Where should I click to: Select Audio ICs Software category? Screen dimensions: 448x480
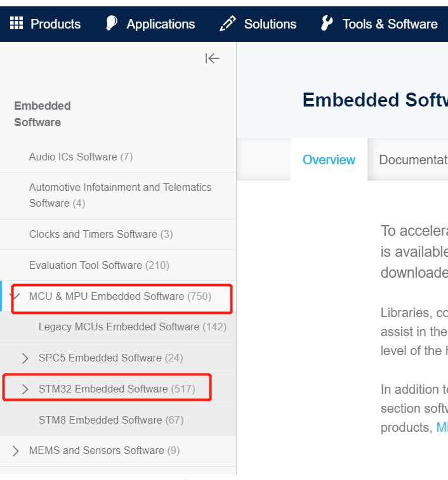tap(81, 157)
